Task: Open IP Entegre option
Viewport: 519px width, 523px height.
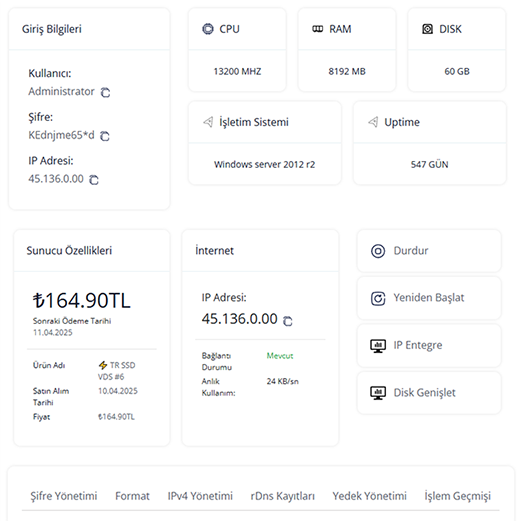Action: click(429, 346)
